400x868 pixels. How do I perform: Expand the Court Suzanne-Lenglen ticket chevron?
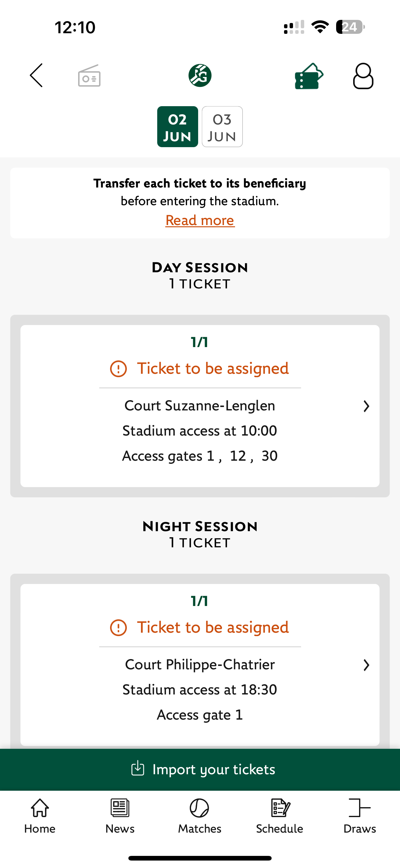click(366, 406)
